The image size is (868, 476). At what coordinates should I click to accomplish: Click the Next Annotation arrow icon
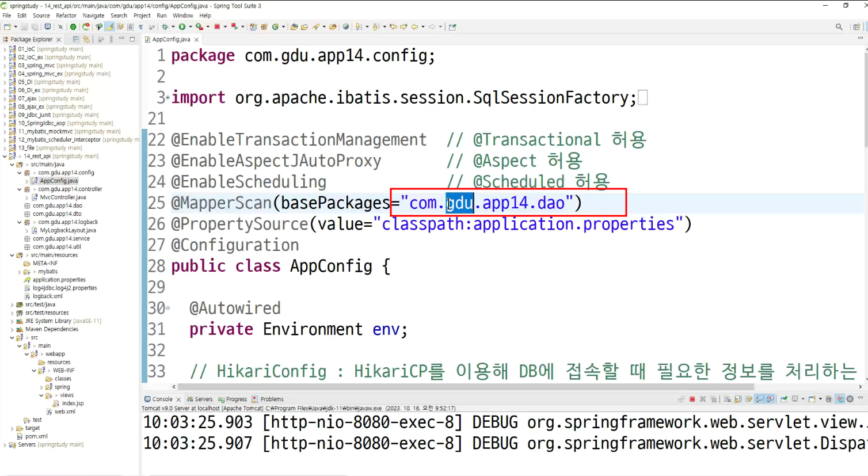358,26
